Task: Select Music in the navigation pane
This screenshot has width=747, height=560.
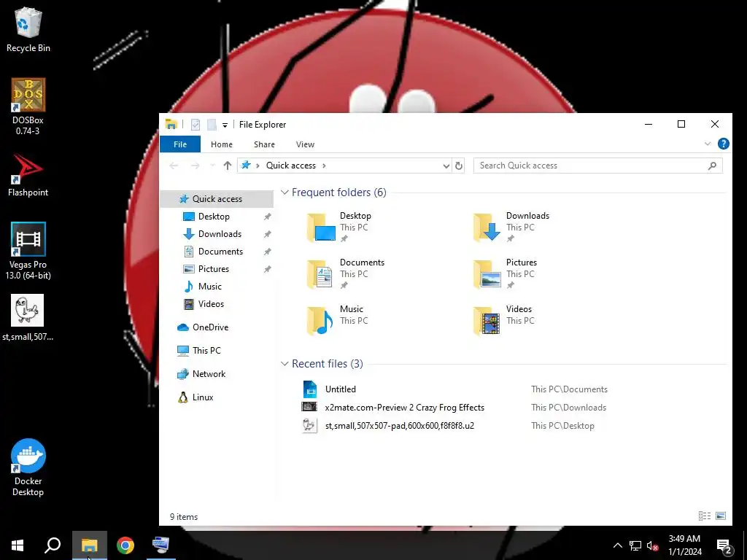Action: (x=216, y=287)
